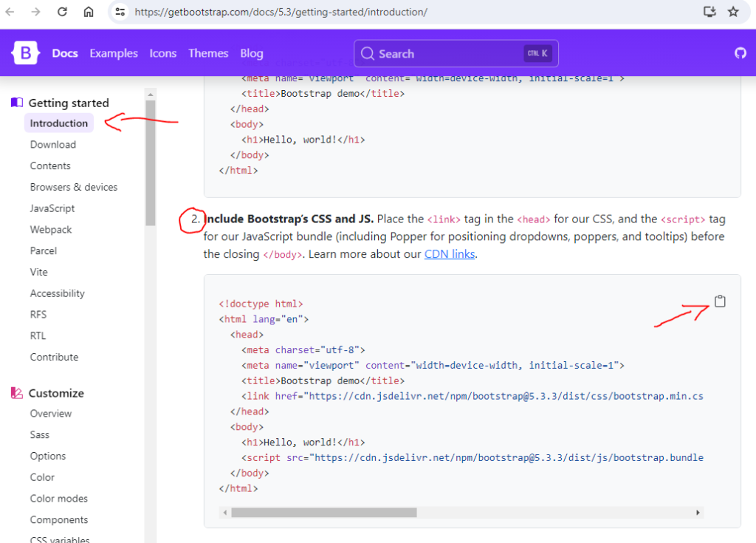Click right arrow of code scrollbar
This screenshot has width=756, height=543.
[698, 512]
